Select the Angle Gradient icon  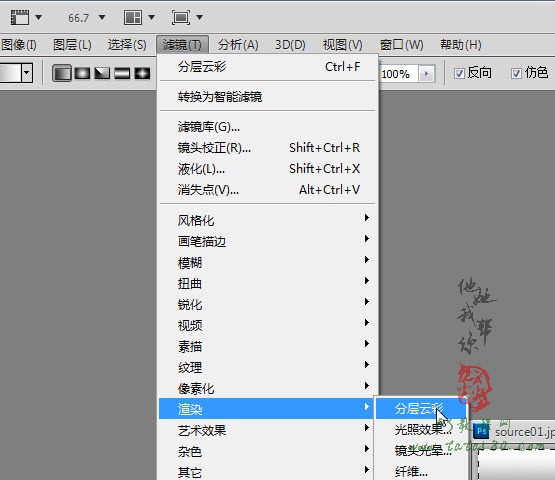102,73
